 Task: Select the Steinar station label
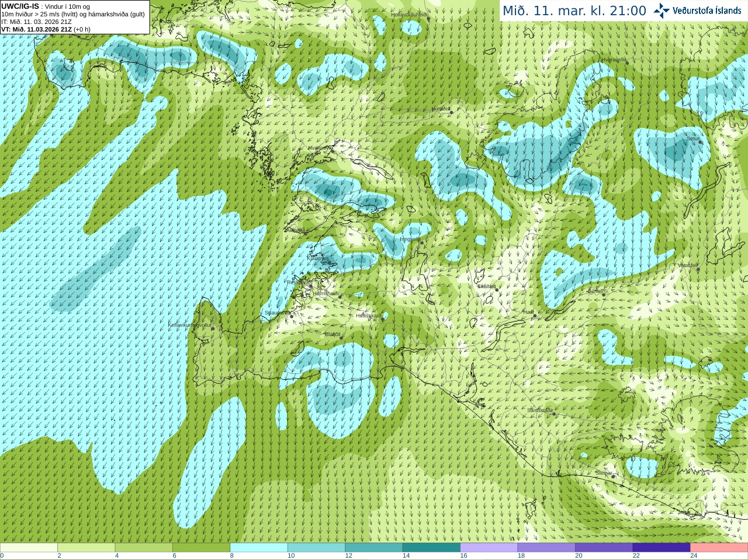[604, 473]
